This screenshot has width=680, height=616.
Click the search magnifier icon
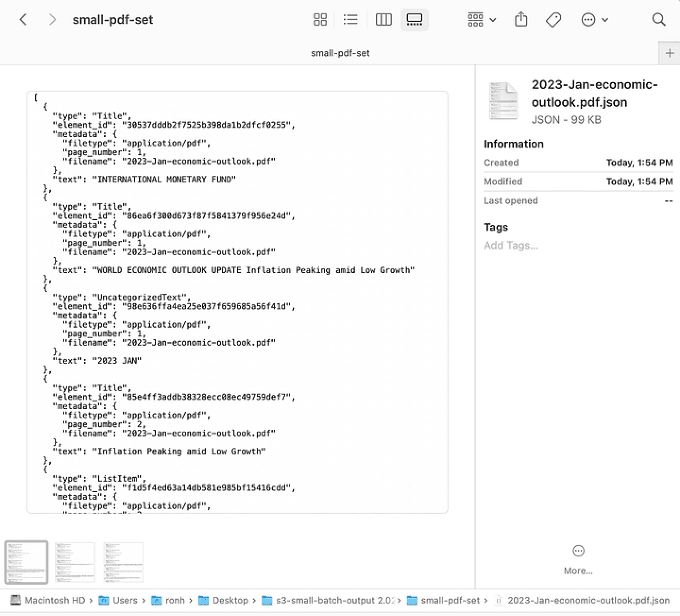coord(659,20)
